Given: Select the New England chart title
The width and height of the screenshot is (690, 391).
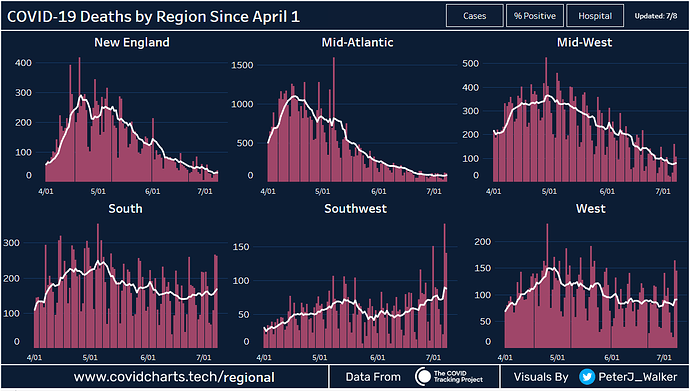Looking at the screenshot, I should coord(132,42).
